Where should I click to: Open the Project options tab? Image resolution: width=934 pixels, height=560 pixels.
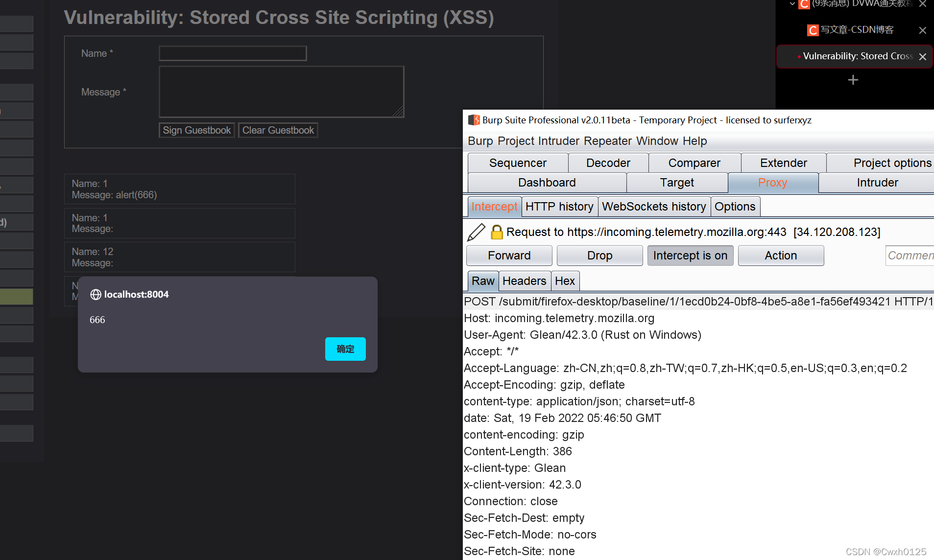pos(880,163)
